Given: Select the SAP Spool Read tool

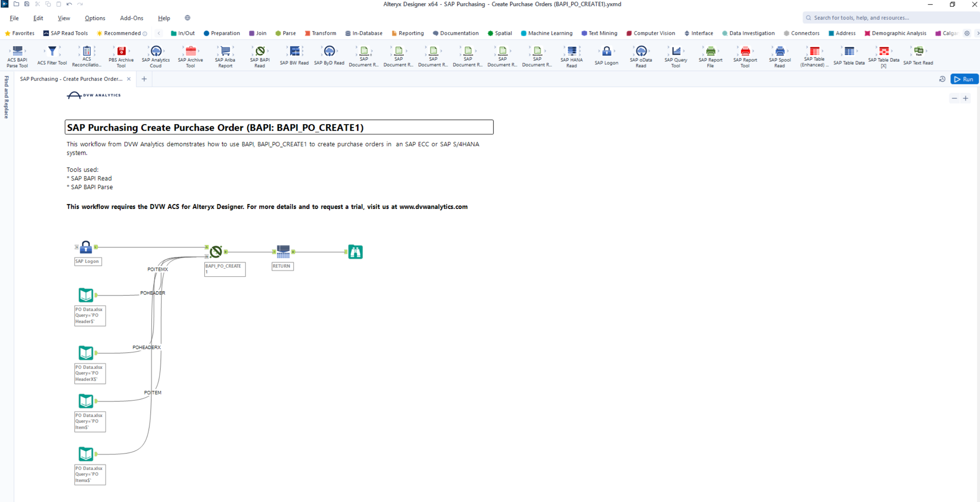Looking at the screenshot, I should pos(780,51).
